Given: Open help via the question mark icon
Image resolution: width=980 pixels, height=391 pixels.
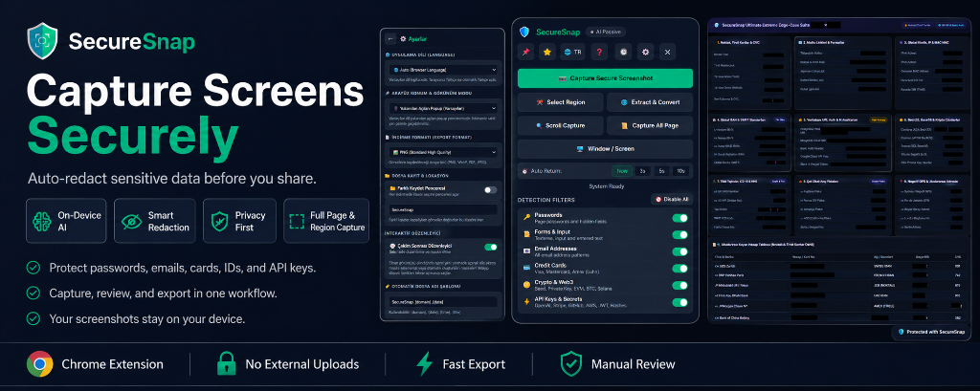Looking at the screenshot, I should coord(599,53).
